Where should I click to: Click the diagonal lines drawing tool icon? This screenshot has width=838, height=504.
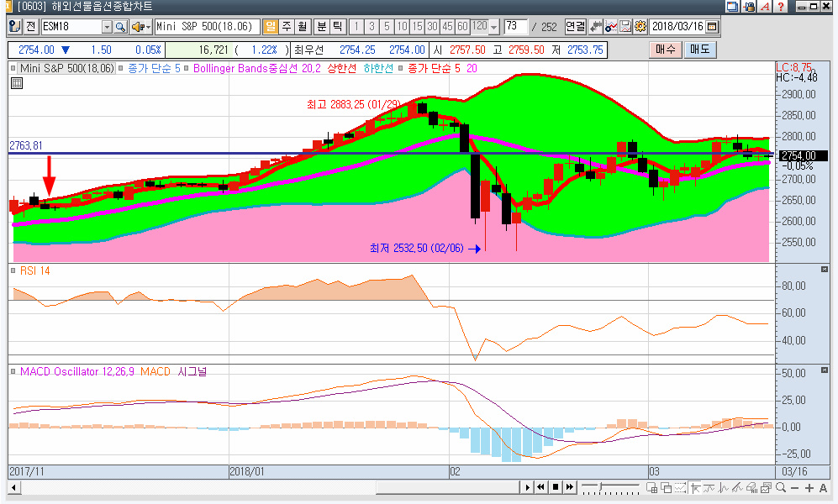[737, 487]
